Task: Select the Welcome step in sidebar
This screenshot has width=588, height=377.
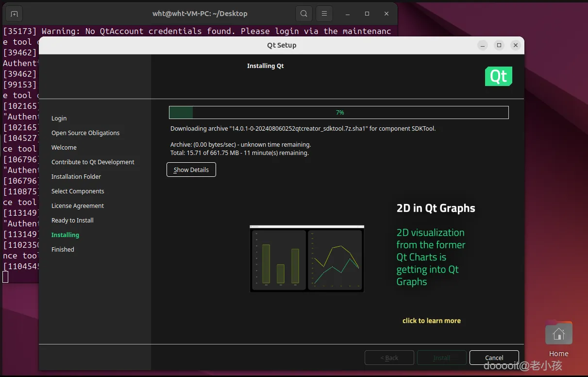Action: (64, 147)
